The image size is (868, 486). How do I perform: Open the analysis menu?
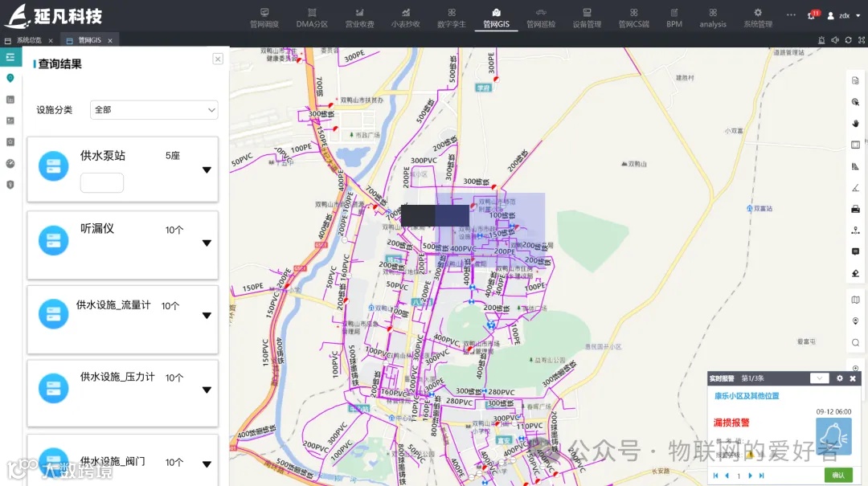pyautogui.click(x=712, y=18)
